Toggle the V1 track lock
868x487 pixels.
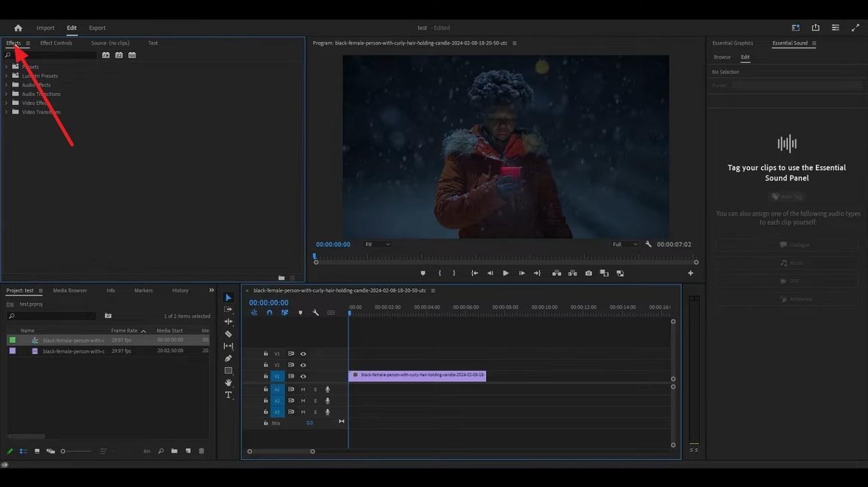(x=266, y=376)
